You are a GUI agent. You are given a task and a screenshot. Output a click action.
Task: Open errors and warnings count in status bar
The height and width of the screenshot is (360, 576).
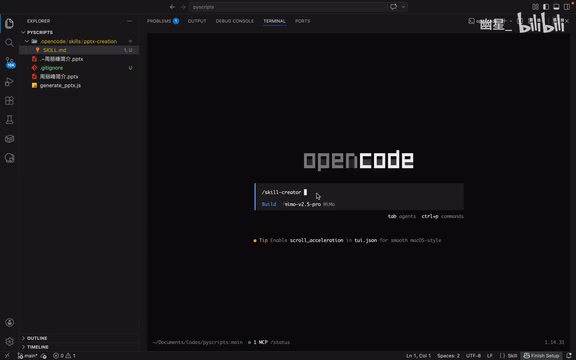pyautogui.click(x=64, y=356)
